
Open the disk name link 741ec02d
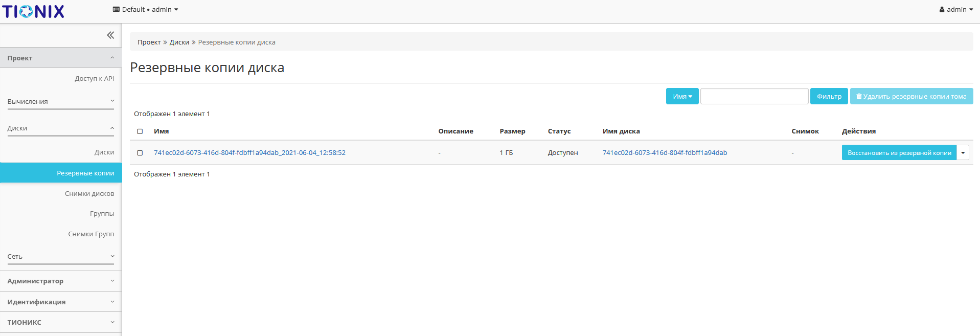point(665,153)
